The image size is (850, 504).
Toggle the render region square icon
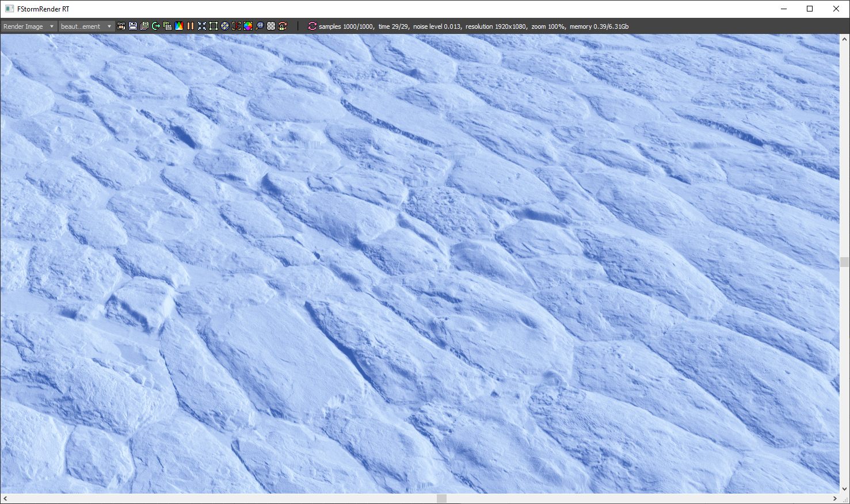click(x=214, y=26)
